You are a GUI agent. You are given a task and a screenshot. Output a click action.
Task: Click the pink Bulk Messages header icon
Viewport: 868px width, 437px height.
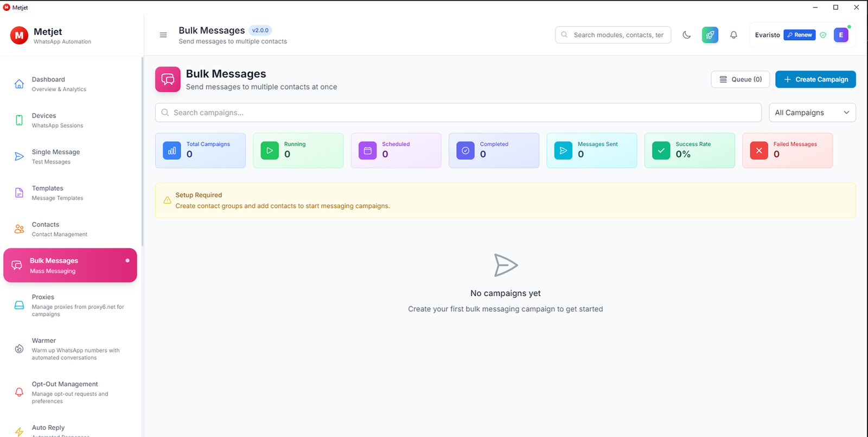point(168,79)
